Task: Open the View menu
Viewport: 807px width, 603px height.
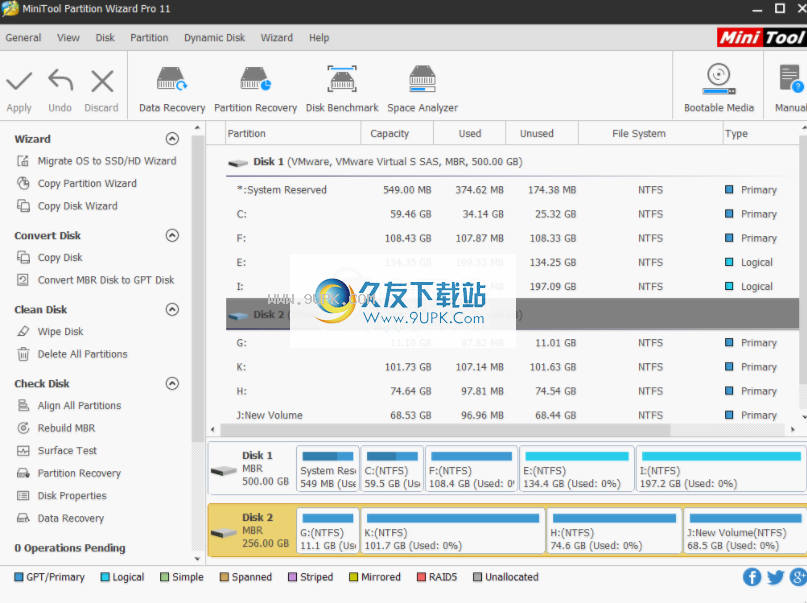Action: 68,38
